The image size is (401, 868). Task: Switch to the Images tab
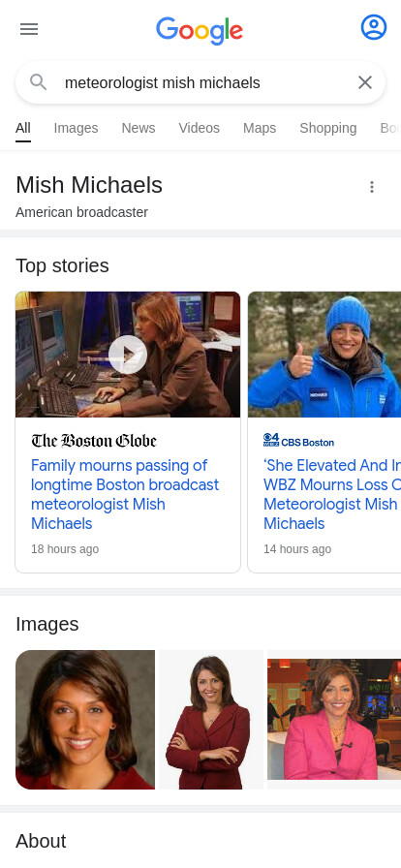click(x=76, y=128)
